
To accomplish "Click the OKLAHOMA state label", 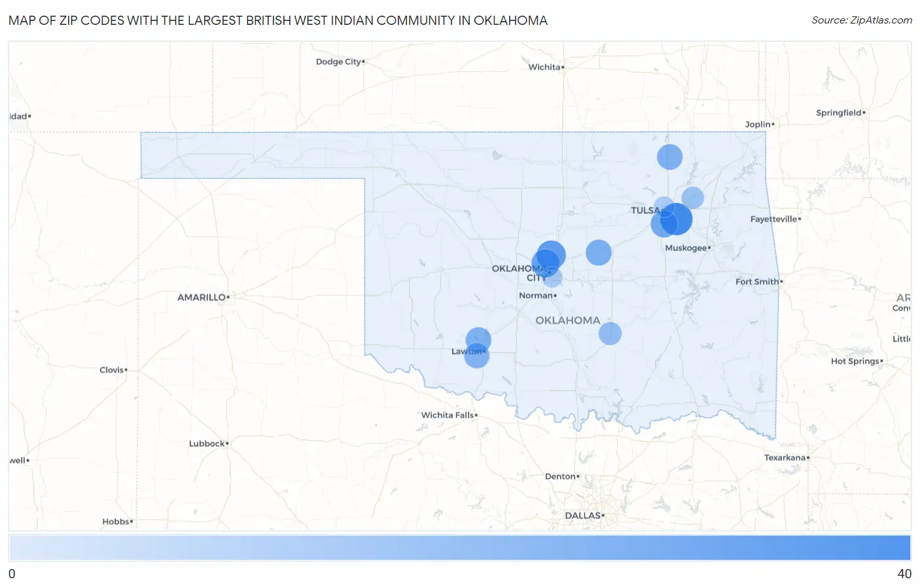I will tap(567, 320).
